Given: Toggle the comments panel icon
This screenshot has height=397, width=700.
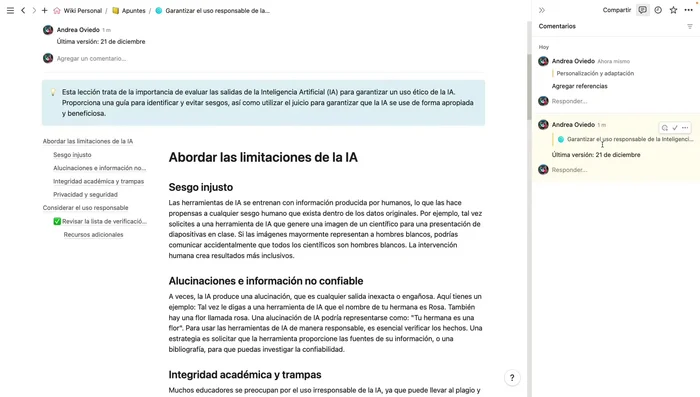Looking at the screenshot, I should coord(642,10).
